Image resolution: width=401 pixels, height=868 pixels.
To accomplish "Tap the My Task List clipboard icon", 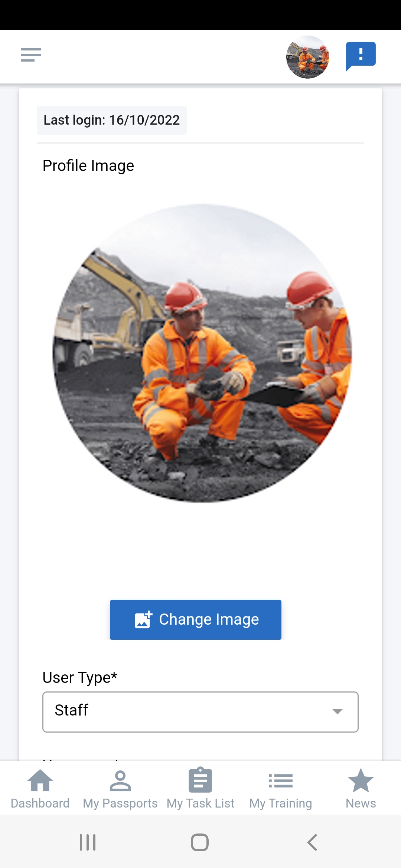I will coord(200,780).
